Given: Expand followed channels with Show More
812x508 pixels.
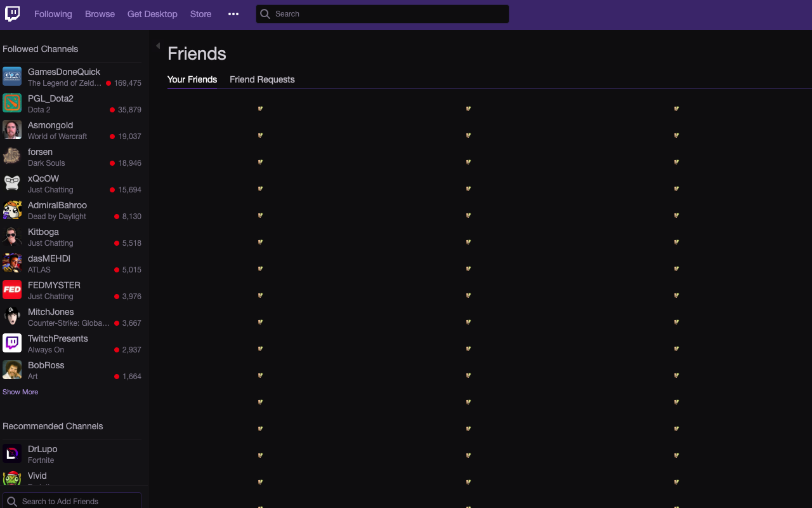Looking at the screenshot, I should click(x=20, y=392).
